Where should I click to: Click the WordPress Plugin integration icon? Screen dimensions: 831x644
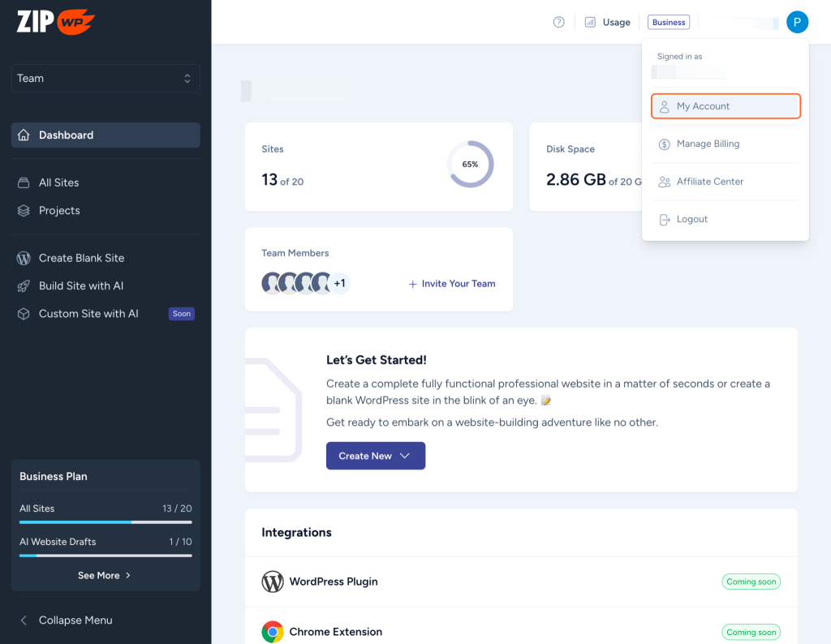coord(273,582)
